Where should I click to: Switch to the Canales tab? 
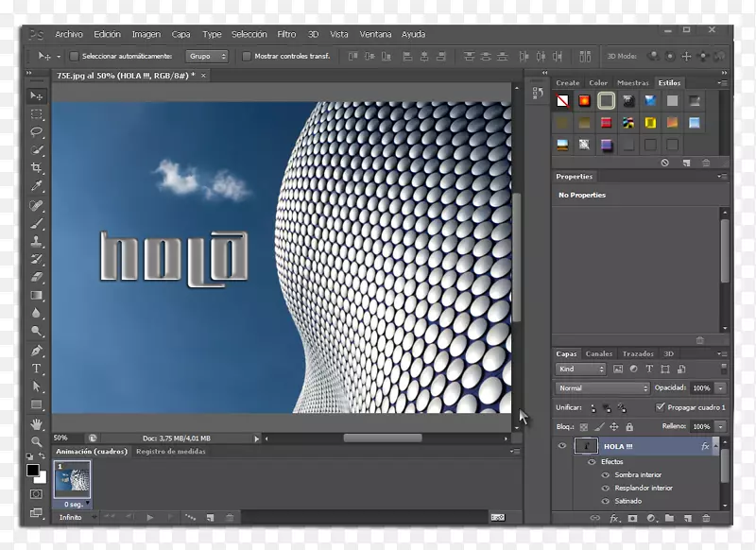click(599, 353)
